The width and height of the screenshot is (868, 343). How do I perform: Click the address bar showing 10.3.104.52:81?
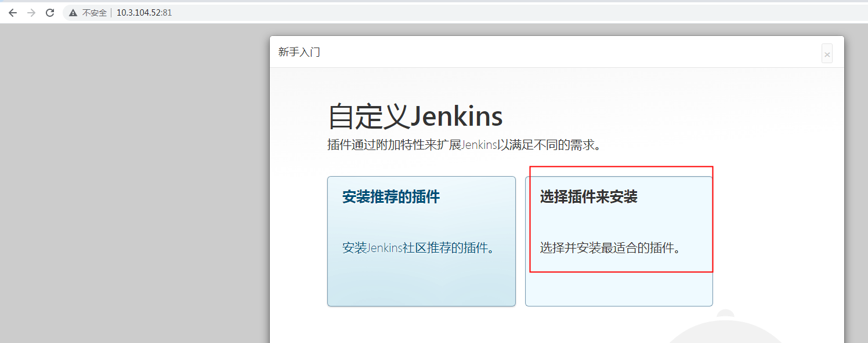click(x=464, y=13)
